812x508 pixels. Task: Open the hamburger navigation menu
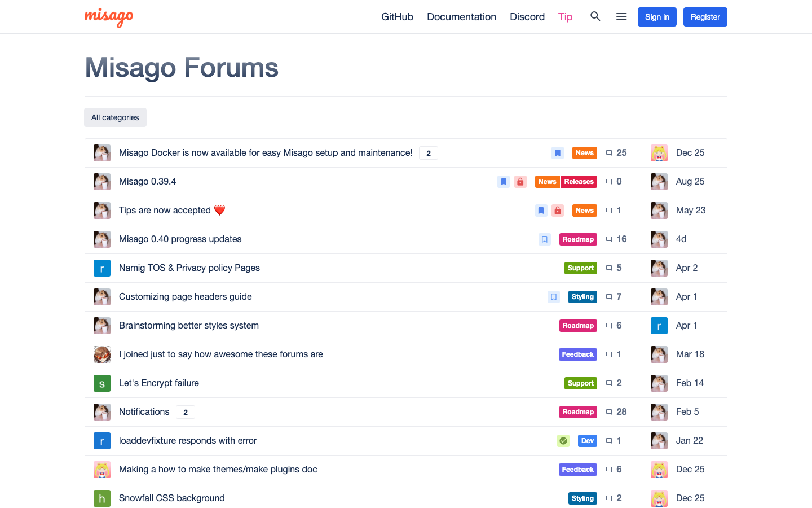pos(621,16)
